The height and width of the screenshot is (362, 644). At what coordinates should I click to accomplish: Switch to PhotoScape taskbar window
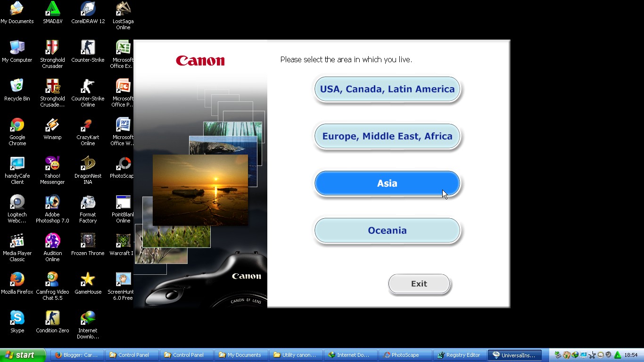tap(405, 355)
